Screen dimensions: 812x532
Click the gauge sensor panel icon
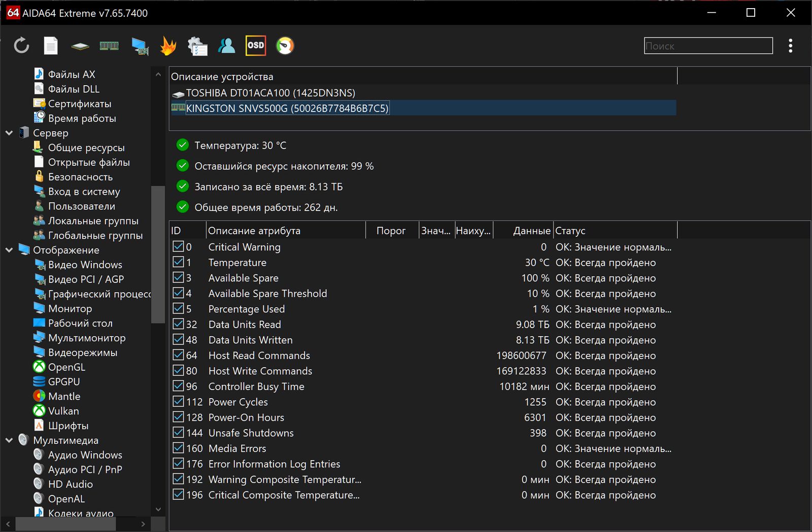[x=285, y=46]
